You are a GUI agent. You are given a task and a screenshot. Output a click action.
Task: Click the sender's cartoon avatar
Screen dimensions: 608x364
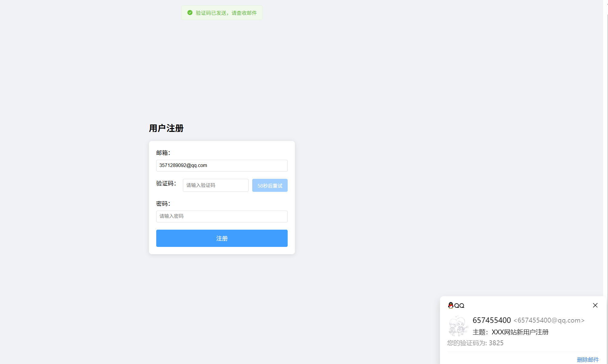coord(458,326)
